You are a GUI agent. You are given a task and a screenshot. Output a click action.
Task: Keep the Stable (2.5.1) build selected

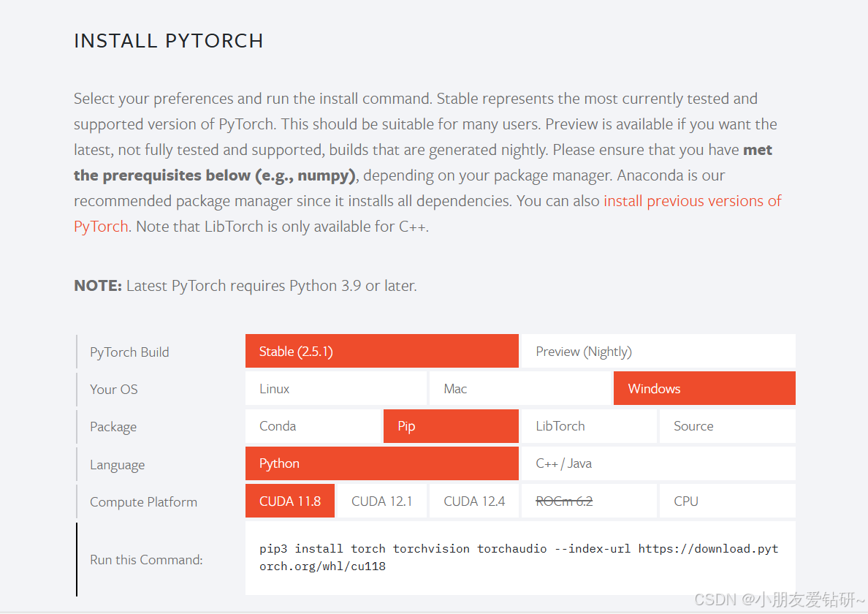381,351
